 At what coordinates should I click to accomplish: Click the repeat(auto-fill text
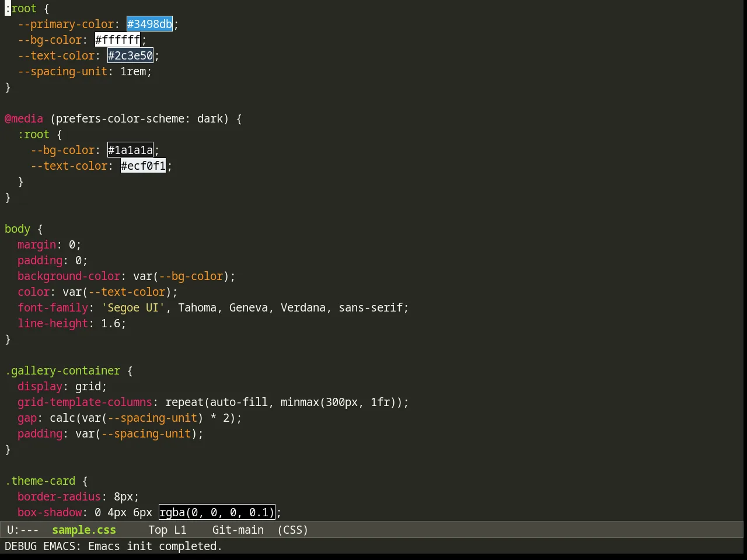pos(217,402)
